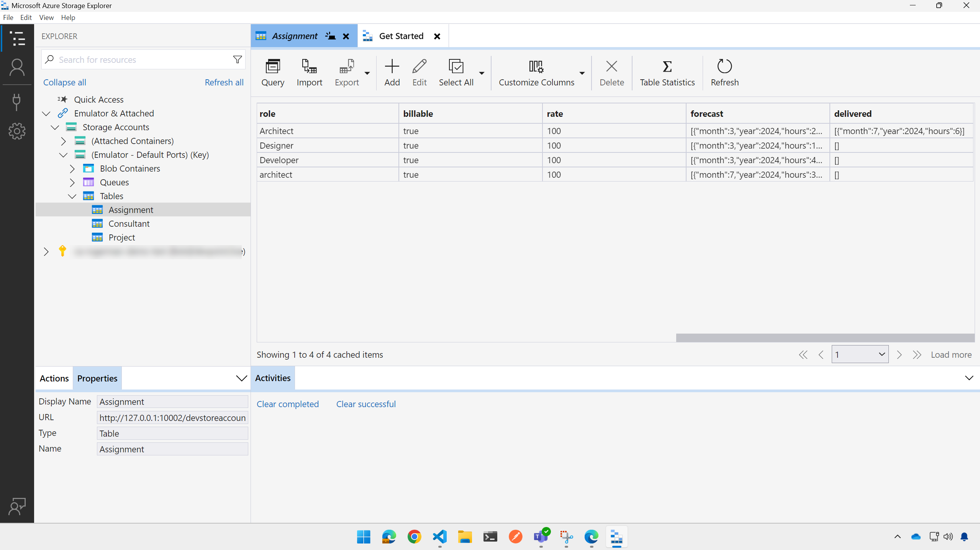Click the Query toolbar button
Screen dimensions: 980x550
[273, 73]
